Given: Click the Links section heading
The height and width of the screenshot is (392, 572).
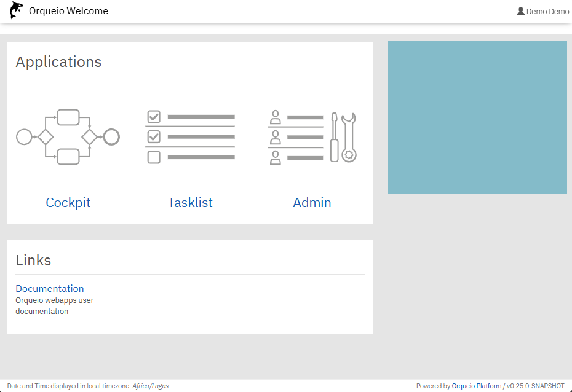Looking at the screenshot, I should (33, 261).
